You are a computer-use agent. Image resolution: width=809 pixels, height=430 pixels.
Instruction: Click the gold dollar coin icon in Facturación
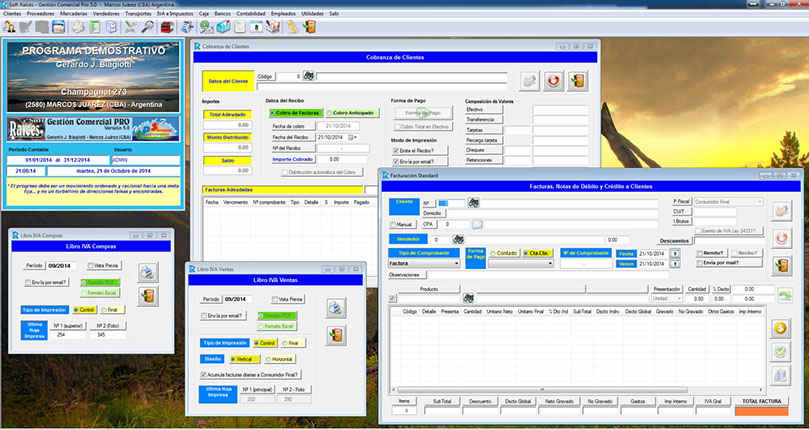[781, 327]
